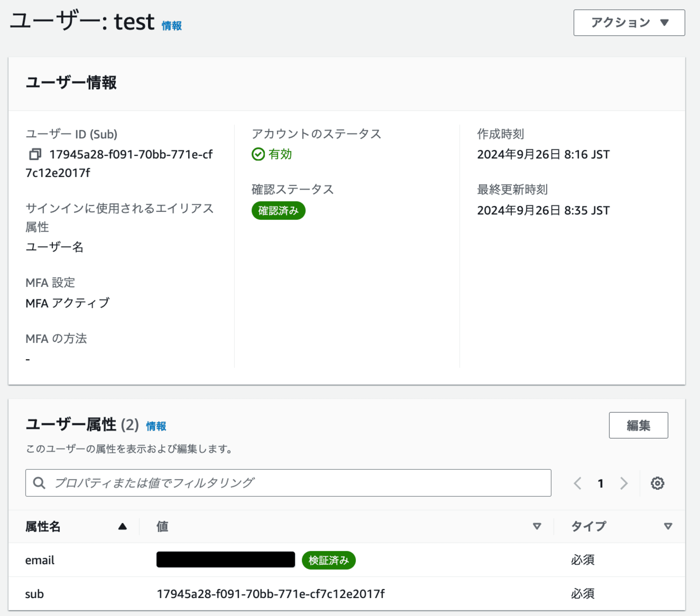
Task: Click description このユーザーの属性を表示および編集します。
Action: tap(129, 449)
